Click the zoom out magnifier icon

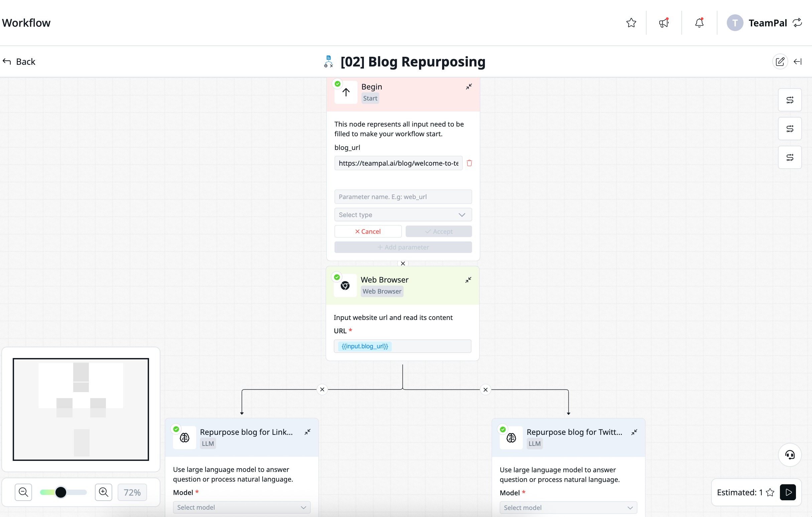pyautogui.click(x=23, y=492)
